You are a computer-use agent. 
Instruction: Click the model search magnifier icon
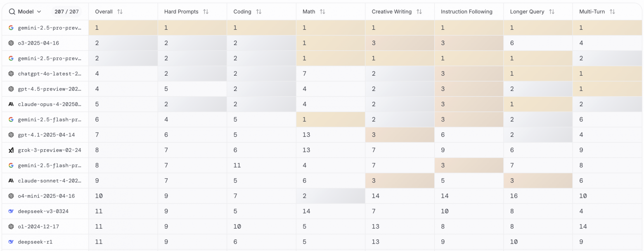click(x=12, y=12)
